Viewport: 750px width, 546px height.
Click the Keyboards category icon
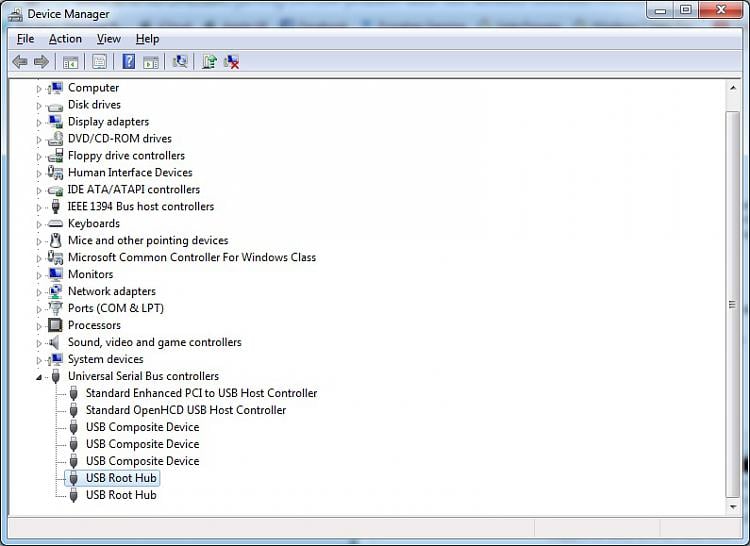click(55, 224)
